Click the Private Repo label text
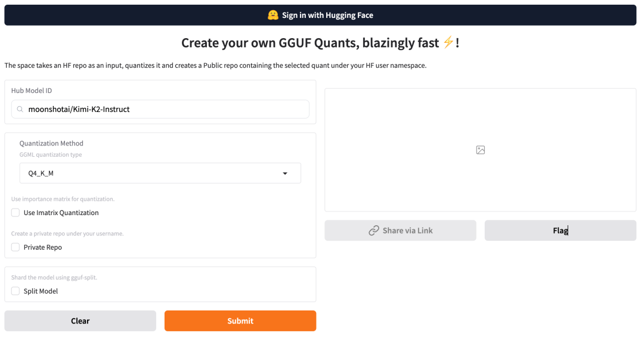 pos(43,247)
